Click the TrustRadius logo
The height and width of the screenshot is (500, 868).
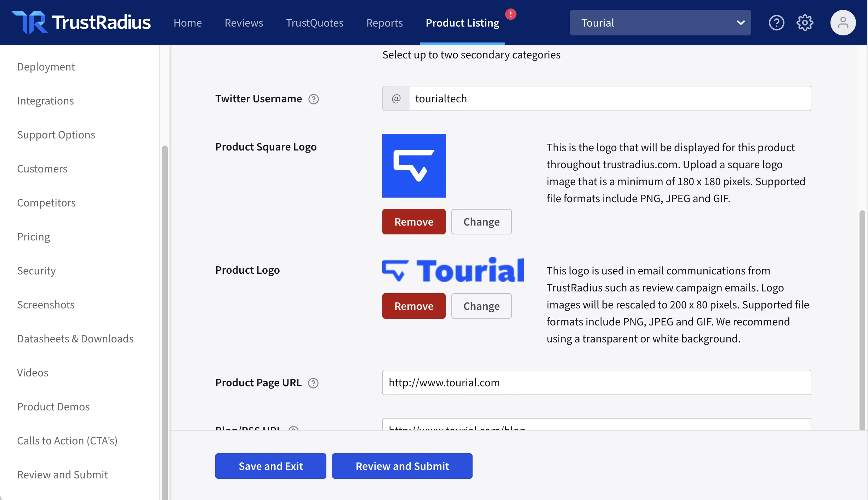tap(81, 22)
